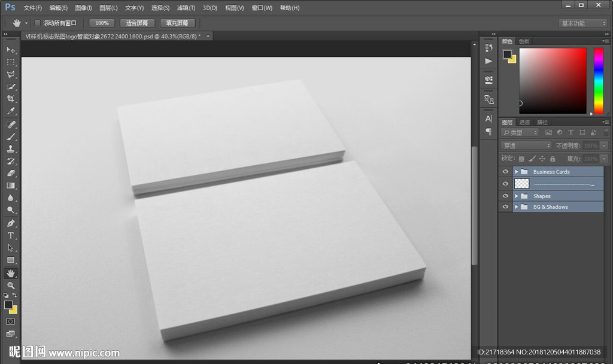Select the Crop tool
The width and height of the screenshot is (613, 364).
pos(11,99)
